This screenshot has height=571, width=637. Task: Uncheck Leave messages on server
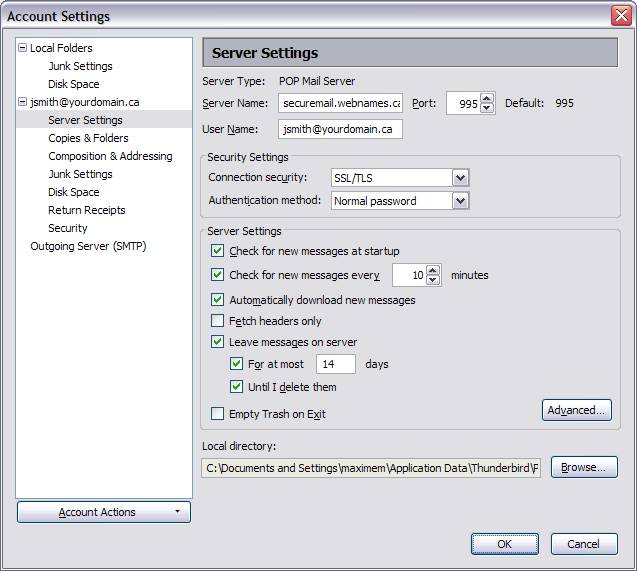(217, 342)
